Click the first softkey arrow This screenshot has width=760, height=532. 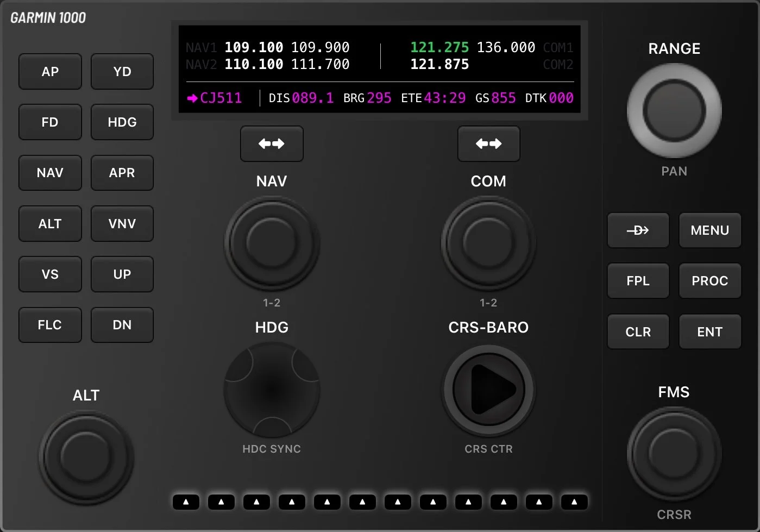pyautogui.click(x=186, y=502)
